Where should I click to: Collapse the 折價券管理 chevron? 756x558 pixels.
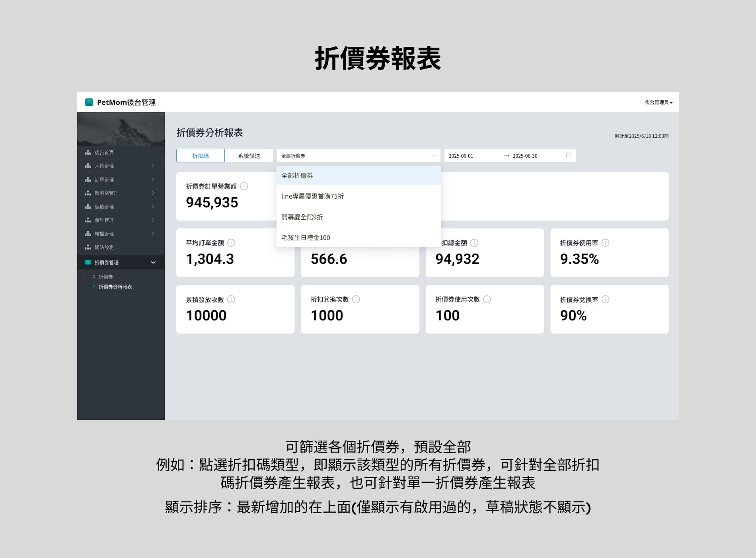153,262
